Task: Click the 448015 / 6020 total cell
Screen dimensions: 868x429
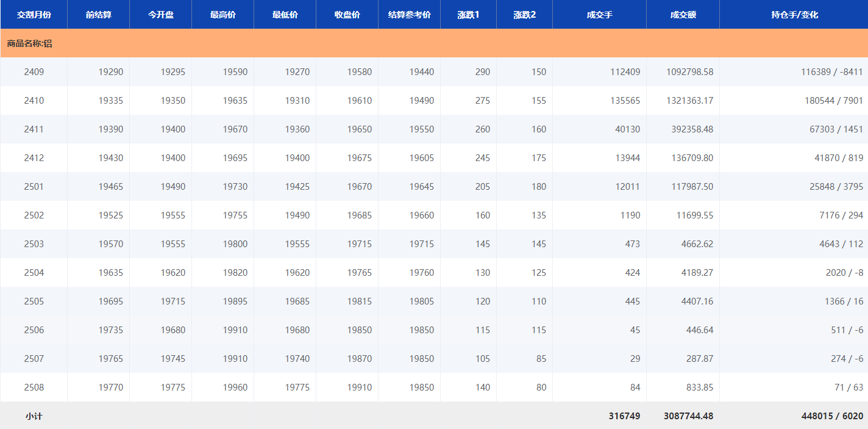Action: (x=832, y=416)
